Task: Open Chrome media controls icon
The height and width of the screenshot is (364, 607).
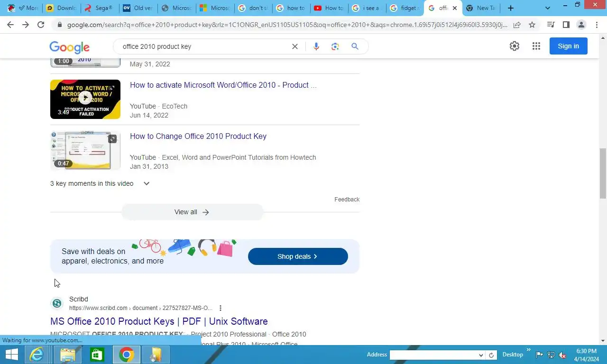Action: [551, 25]
